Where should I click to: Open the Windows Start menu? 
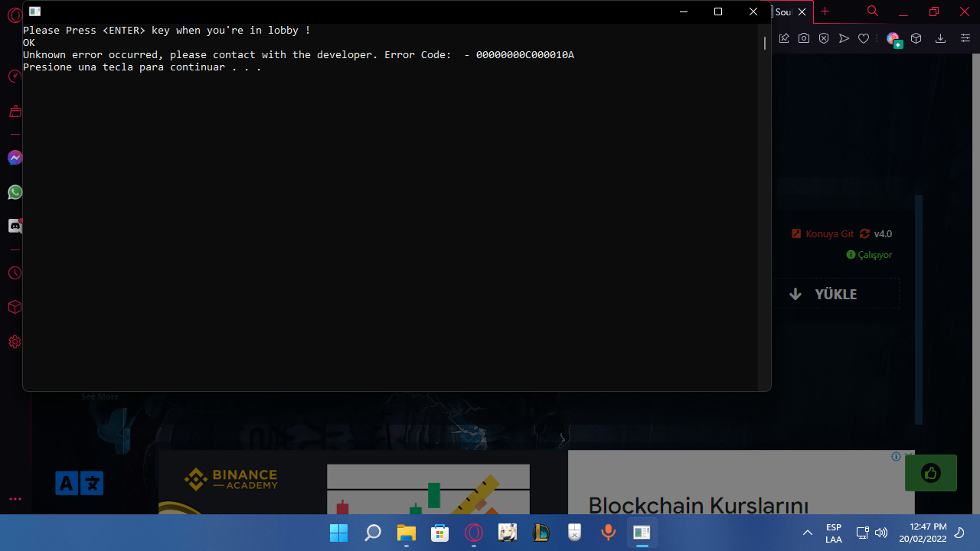tap(338, 533)
